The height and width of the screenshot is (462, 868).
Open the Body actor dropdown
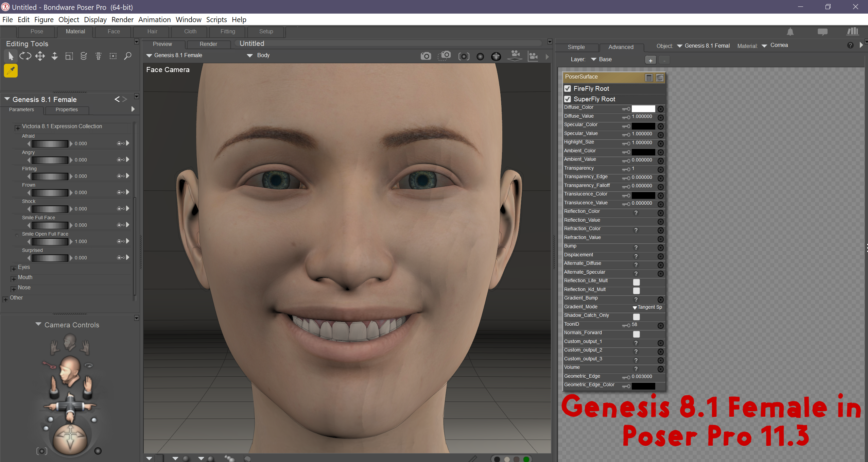point(258,55)
